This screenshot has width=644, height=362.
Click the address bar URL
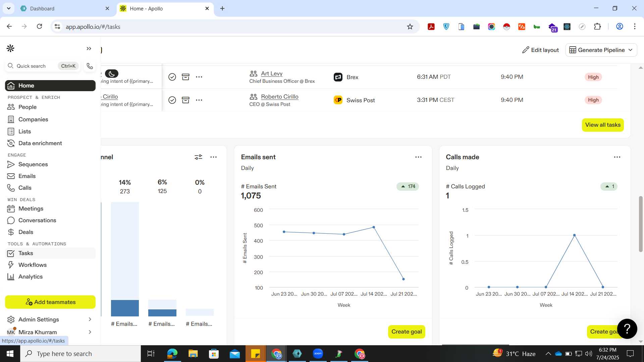93,26
